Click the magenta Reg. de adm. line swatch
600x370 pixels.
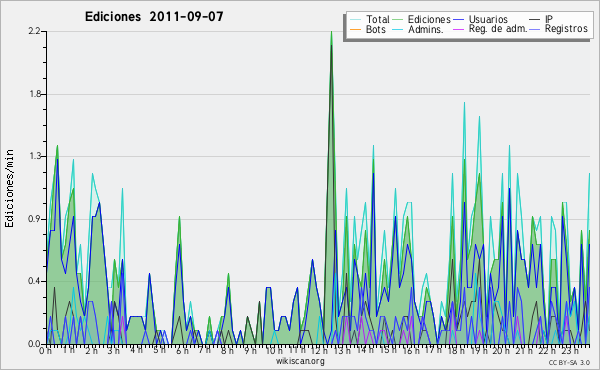(458, 29)
